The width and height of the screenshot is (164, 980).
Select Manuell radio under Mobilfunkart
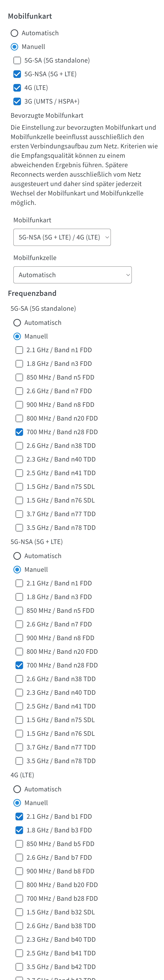point(14,47)
